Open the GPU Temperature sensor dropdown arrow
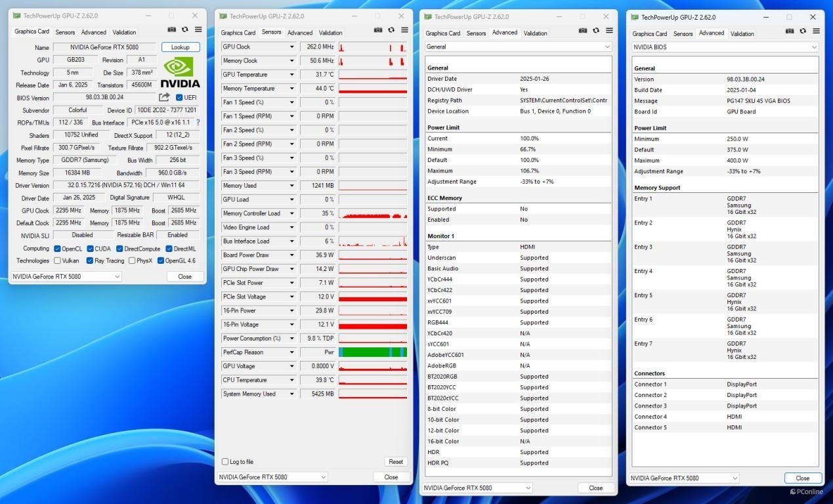This screenshot has width=833, height=504. pyautogui.click(x=291, y=75)
